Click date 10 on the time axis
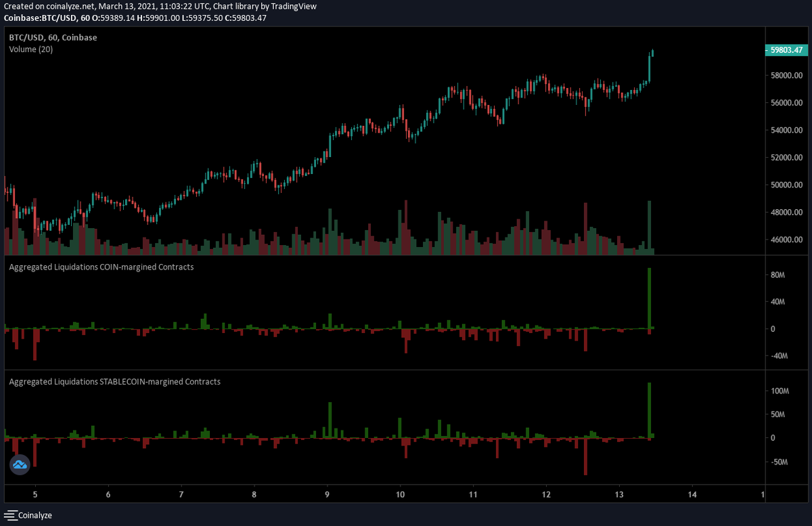This screenshot has width=812, height=526. [x=401, y=495]
